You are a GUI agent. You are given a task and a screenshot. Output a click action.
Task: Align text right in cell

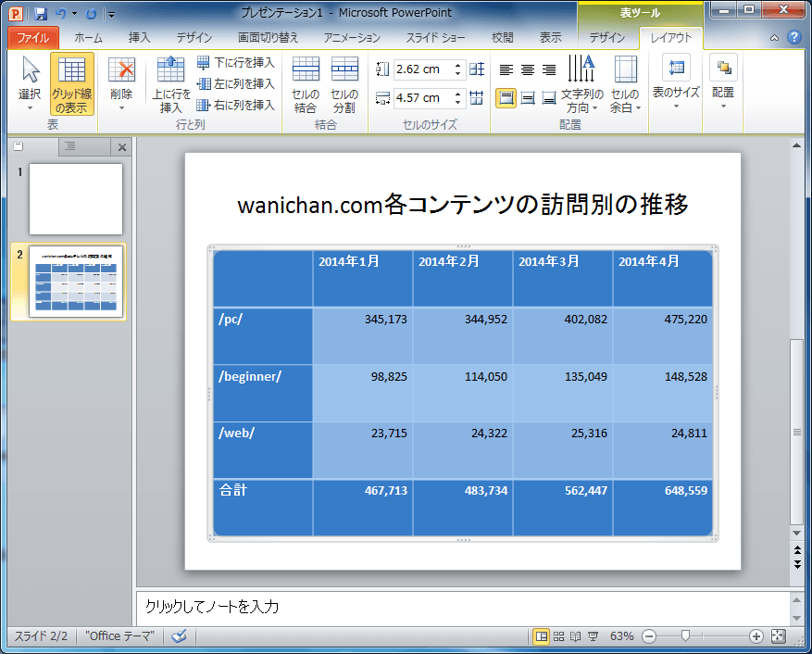click(549, 69)
